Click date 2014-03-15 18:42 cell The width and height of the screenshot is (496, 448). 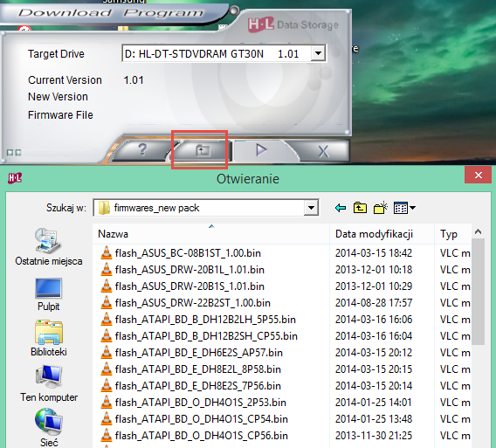pos(374,253)
